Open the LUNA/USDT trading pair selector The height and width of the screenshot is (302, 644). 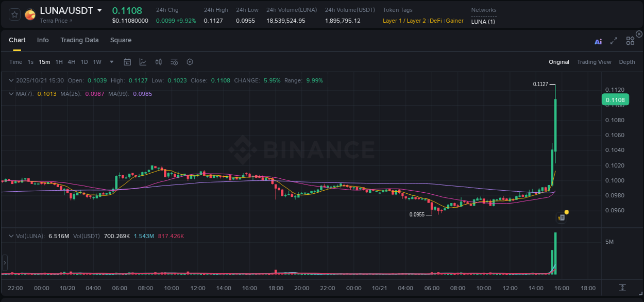point(67,10)
